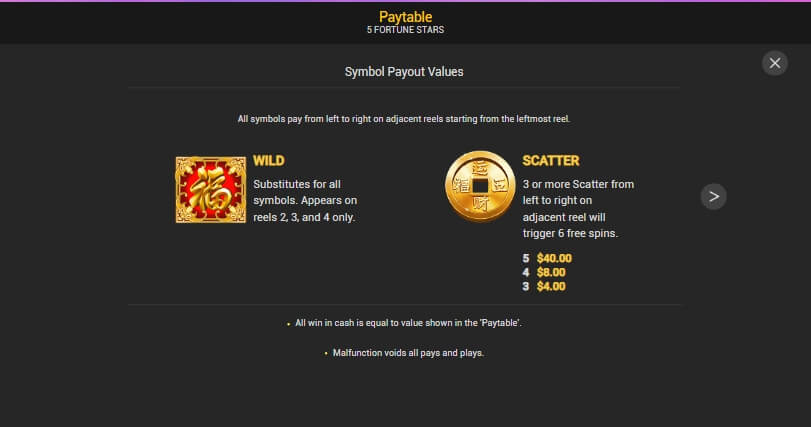Click the Scatter free spins description text
The image size is (811, 427).
578,209
